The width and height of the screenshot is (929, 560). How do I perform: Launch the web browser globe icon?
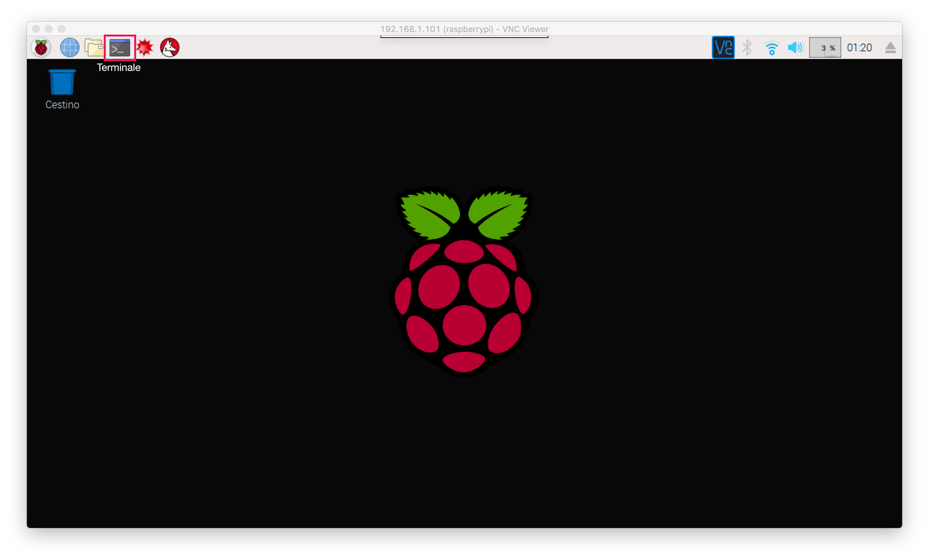70,47
